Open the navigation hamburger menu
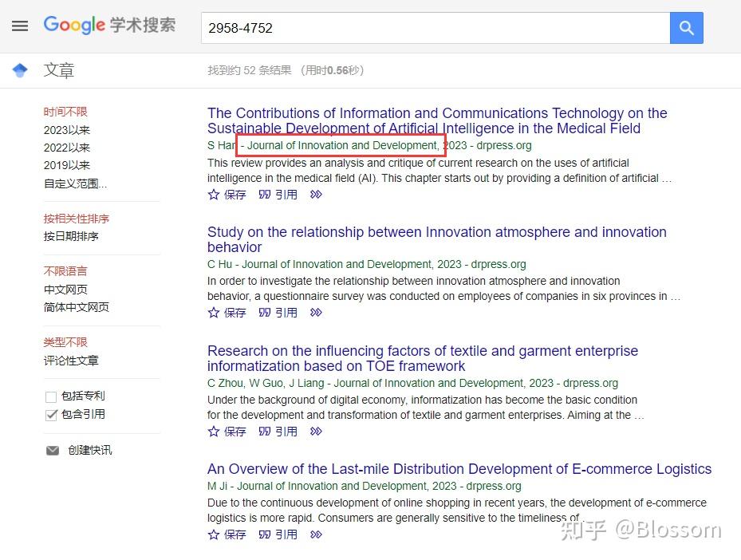Screen dimensions: 741x560 click(x=20, y=25)
